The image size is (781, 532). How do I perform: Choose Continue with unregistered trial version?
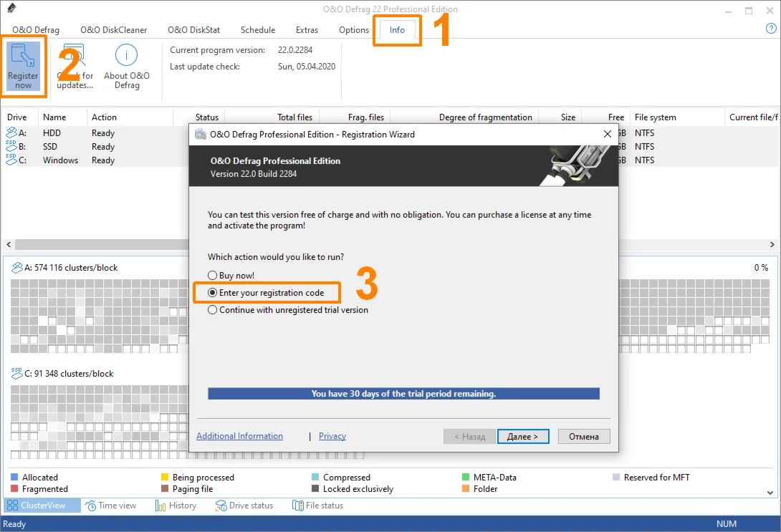click(x=288, y=309)
